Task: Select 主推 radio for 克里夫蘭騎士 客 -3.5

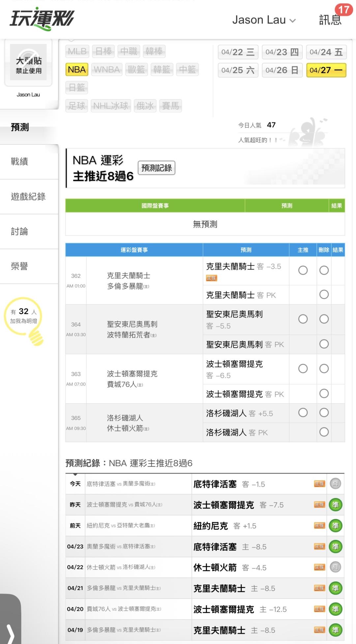Action: coord(303,270)
